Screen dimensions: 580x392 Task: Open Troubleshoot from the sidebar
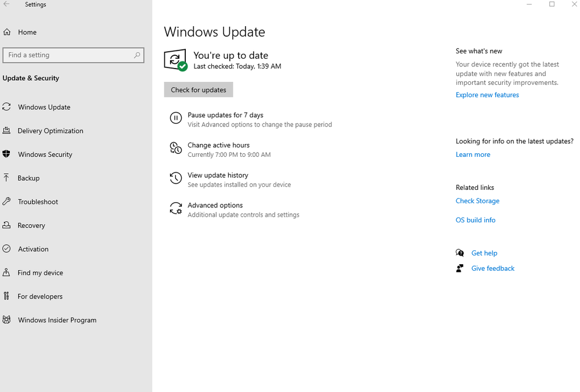pyautogui.click(x=38, y=202)
